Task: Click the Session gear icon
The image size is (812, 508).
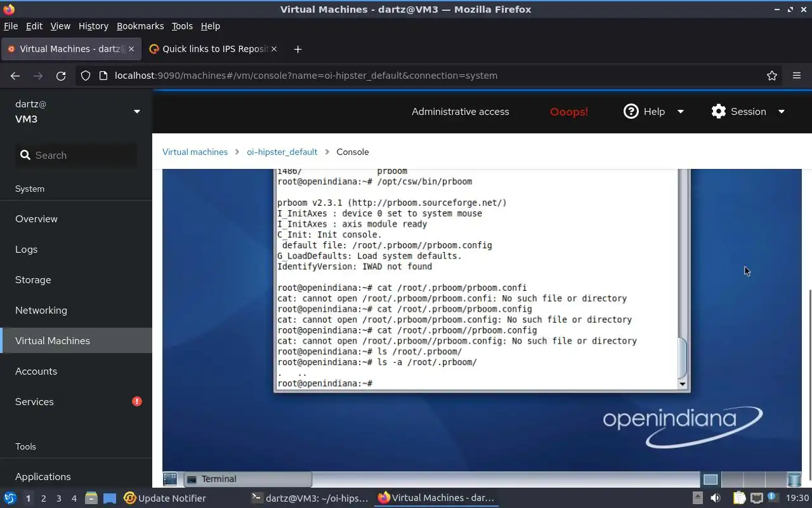Action: (718, 111)
